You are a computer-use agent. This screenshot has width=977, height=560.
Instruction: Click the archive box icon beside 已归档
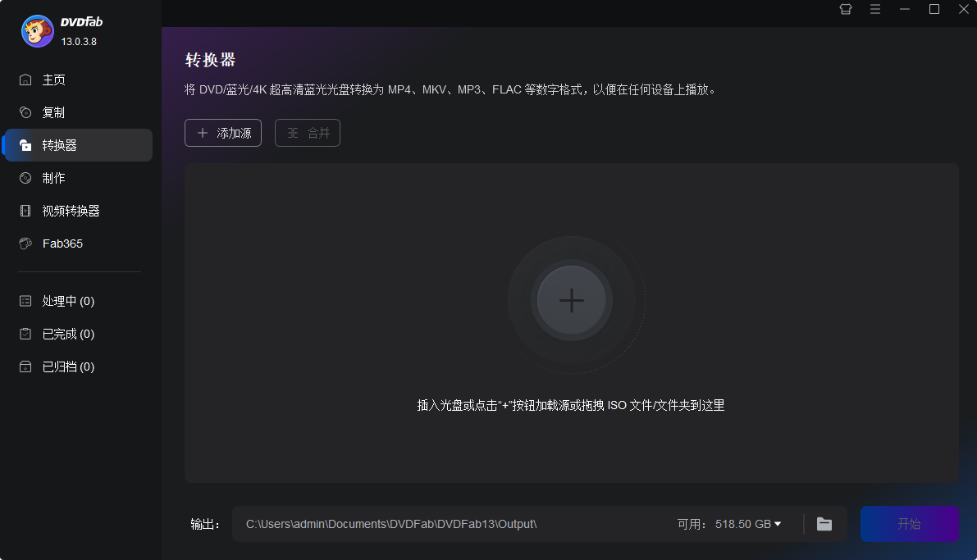point(25,367)
